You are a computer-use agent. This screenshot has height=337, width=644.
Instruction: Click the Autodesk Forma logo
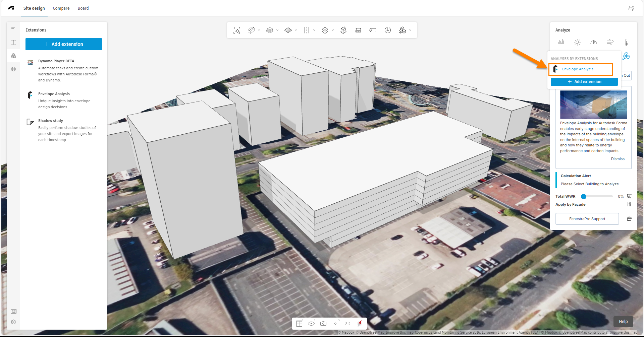(x=11, y=8)
